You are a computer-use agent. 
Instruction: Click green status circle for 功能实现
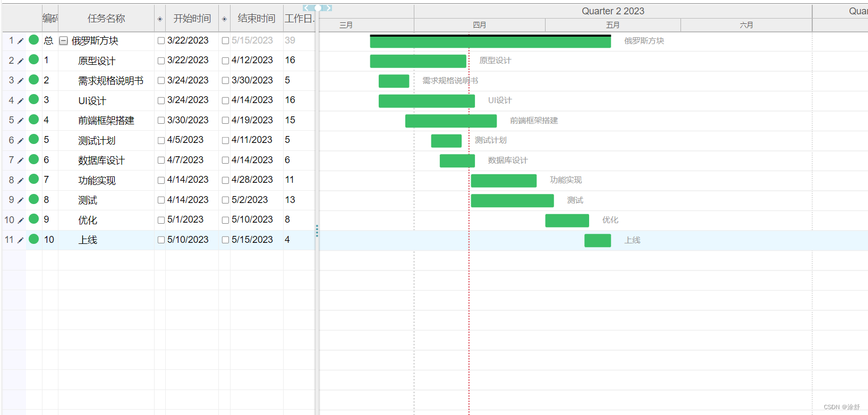tap(34, 179)
